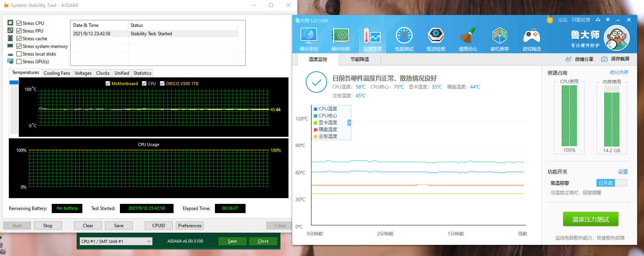This screenshot has height=256, width=644.
Task: Click the gold medal icon in Lu Master
Action: coord(550,19)
